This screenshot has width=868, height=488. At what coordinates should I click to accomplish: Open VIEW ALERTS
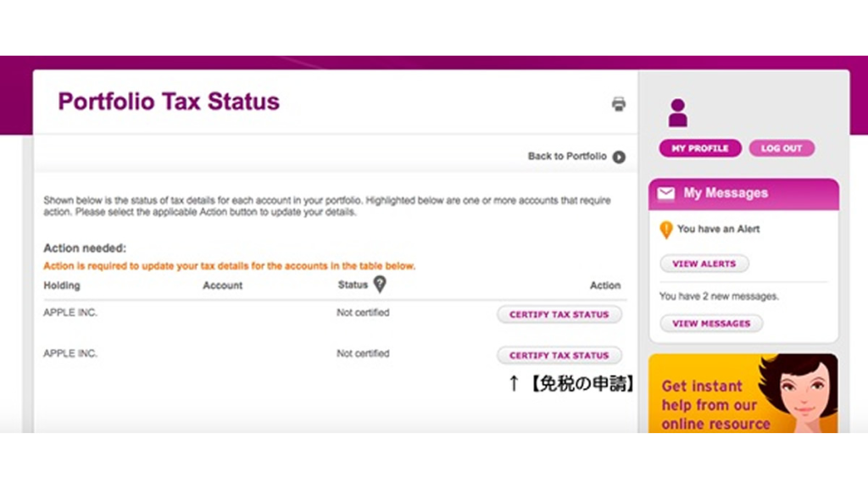click(704, 264)
